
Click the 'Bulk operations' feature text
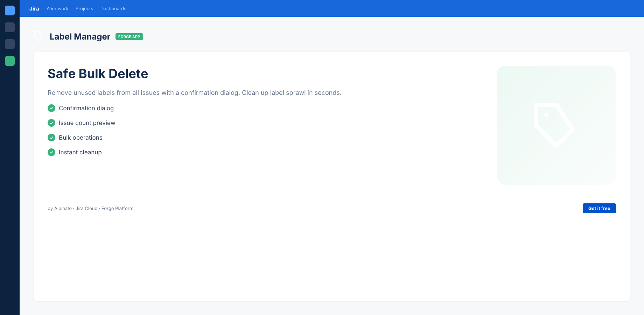(80, 138)
